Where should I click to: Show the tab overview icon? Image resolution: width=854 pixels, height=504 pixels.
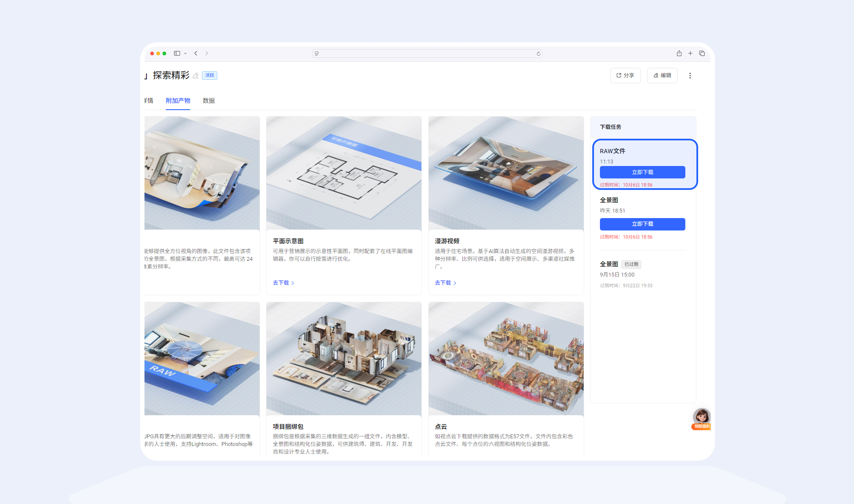[702, 53]
